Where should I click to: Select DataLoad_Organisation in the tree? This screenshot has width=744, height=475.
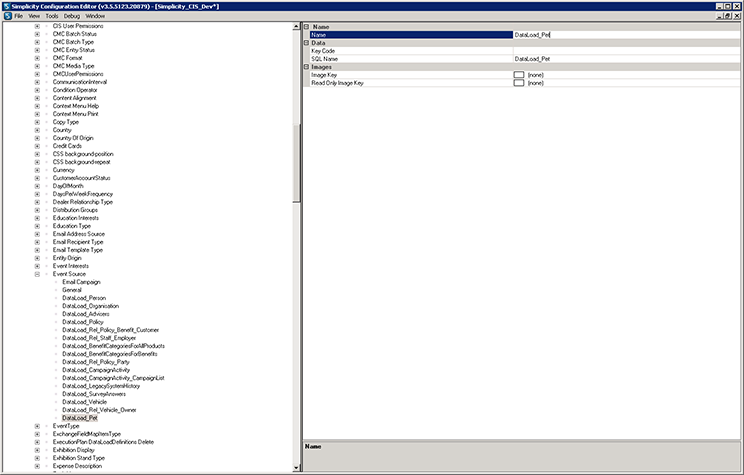pyautogui.click(x=91, y=306)
